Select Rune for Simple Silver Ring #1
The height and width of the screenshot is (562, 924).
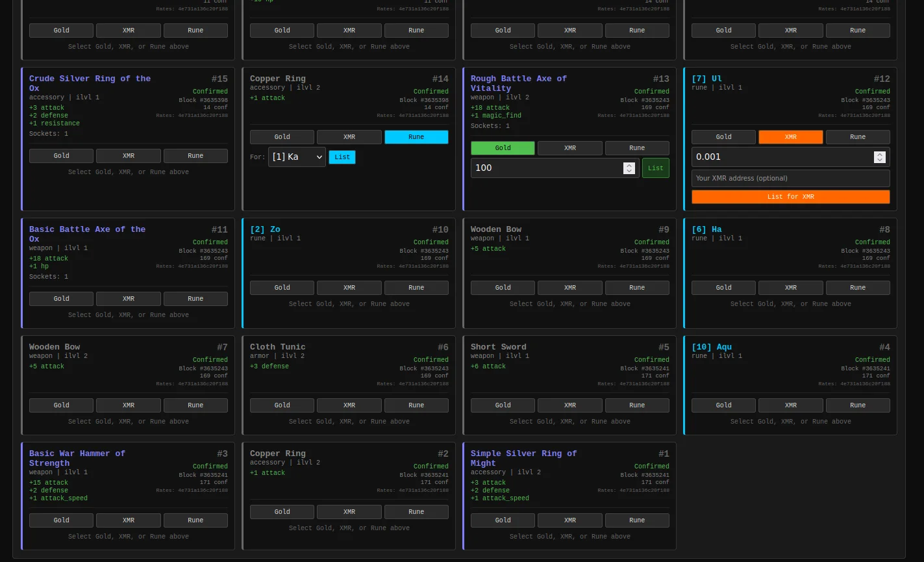[x=636, y=520]
